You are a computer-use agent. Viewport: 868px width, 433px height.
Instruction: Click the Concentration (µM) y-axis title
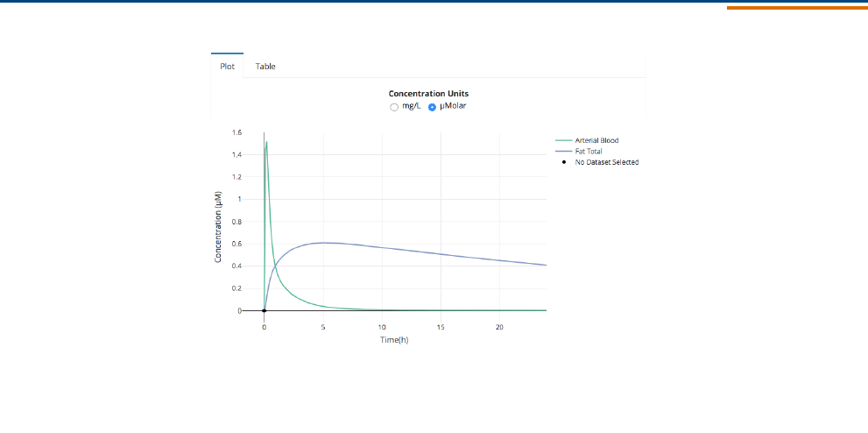click(218, 227)
